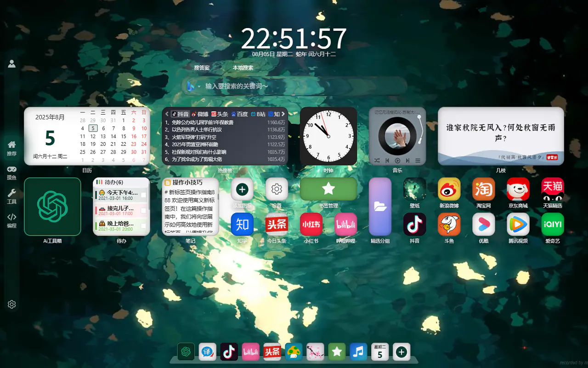This screenshot has height=368, width=588.
Task: Click the 添加图标 plus button
Action: click(x=242, y=189)
